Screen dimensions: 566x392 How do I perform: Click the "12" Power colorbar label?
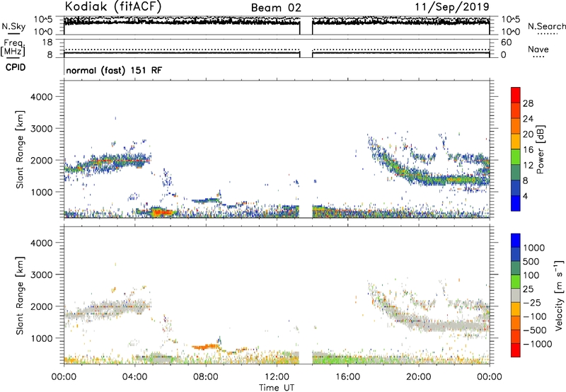528,166
